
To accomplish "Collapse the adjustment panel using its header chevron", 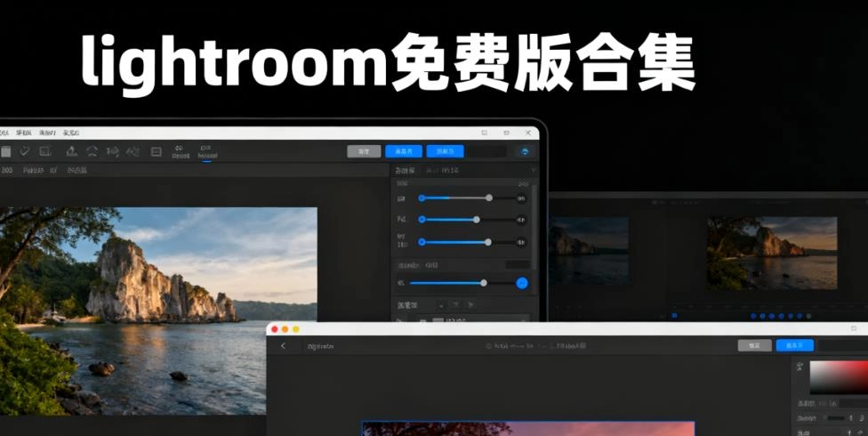I will pos(533,170).
